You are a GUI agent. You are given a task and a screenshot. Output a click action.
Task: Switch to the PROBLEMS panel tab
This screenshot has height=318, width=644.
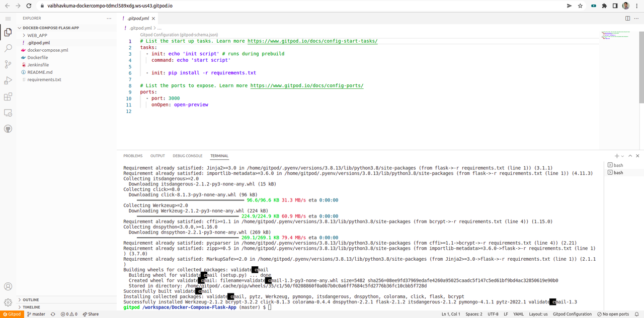click(133, 156)
